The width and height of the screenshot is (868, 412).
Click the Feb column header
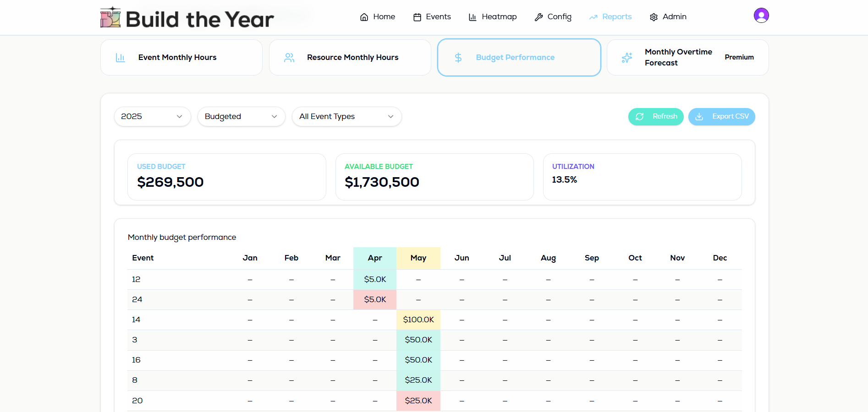tap(291, 258)
